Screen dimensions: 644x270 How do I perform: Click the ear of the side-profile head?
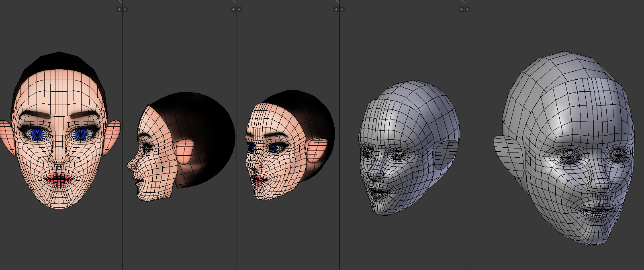point(185,151)
